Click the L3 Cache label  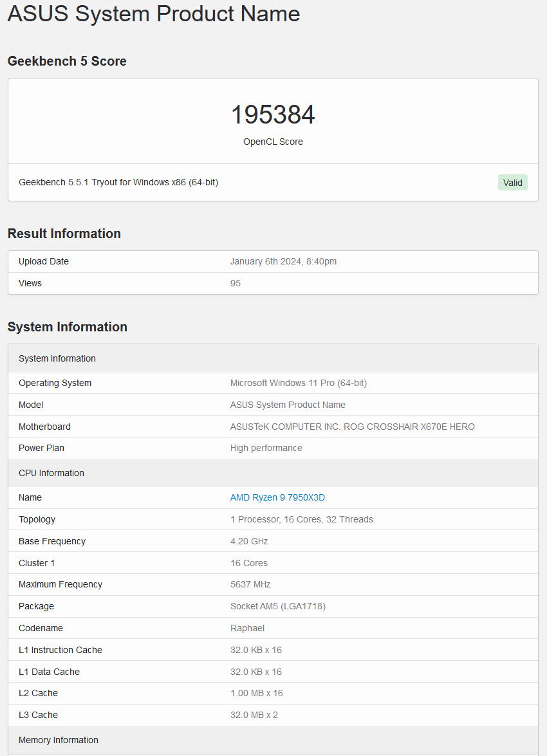tap(38, 715)
